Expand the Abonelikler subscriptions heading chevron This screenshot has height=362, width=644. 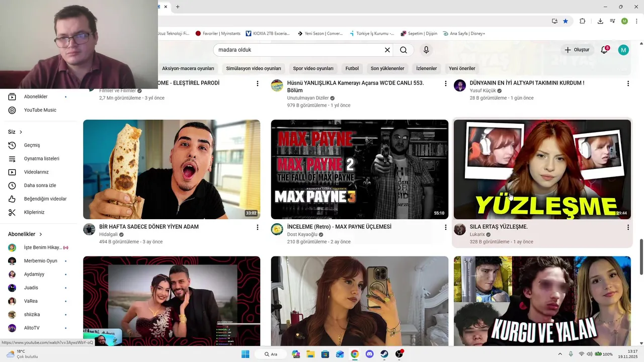click(41, 234)
